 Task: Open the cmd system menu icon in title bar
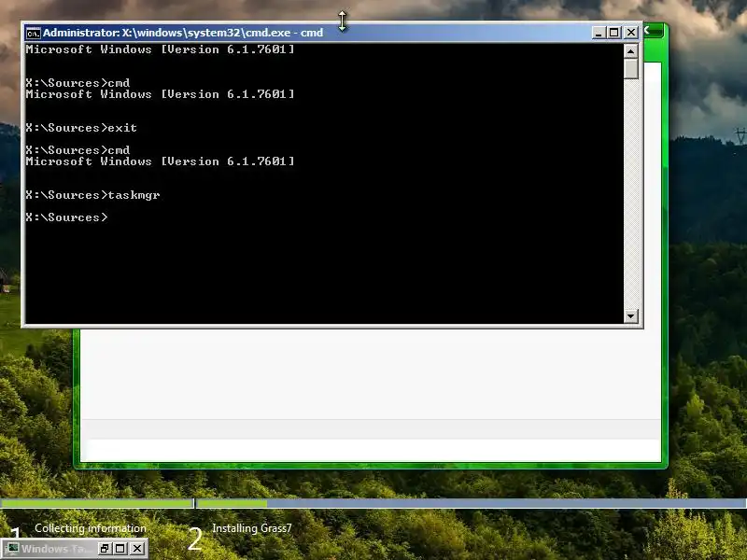click(x=34, y=33)
